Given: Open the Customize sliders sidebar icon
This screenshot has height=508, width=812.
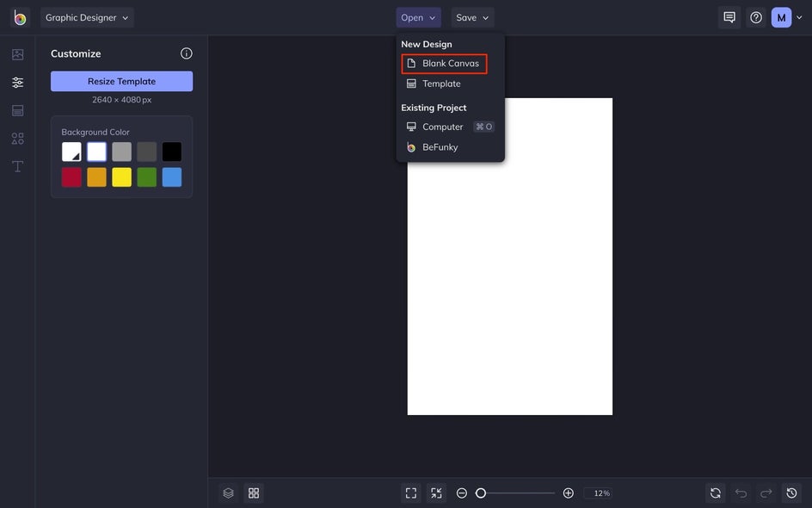Looking at the screenshot, I should click(x=17, y=83).
